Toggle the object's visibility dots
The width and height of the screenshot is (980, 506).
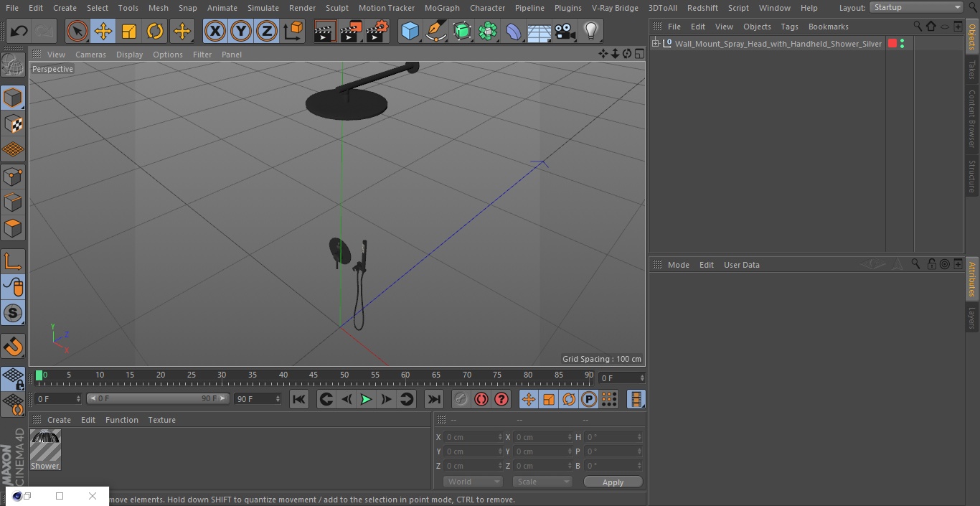click(902, 44)
